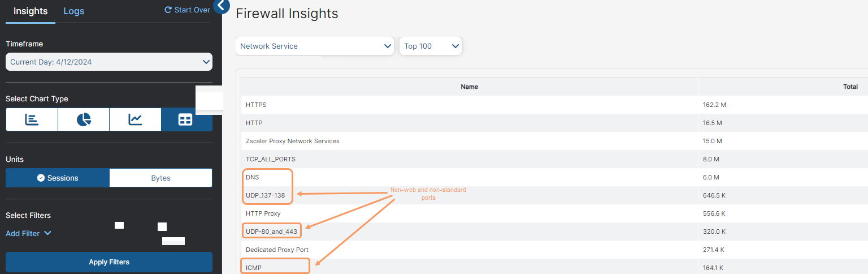
Task: Click the Total column header
Action: click(x=850, y=87)
